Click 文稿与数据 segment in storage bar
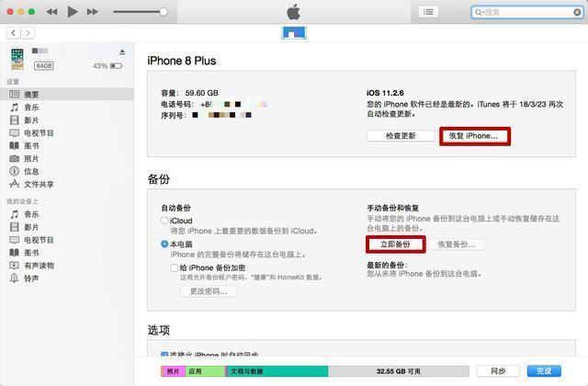The width and height of the screenshot is (588, 386). [277, 371]
